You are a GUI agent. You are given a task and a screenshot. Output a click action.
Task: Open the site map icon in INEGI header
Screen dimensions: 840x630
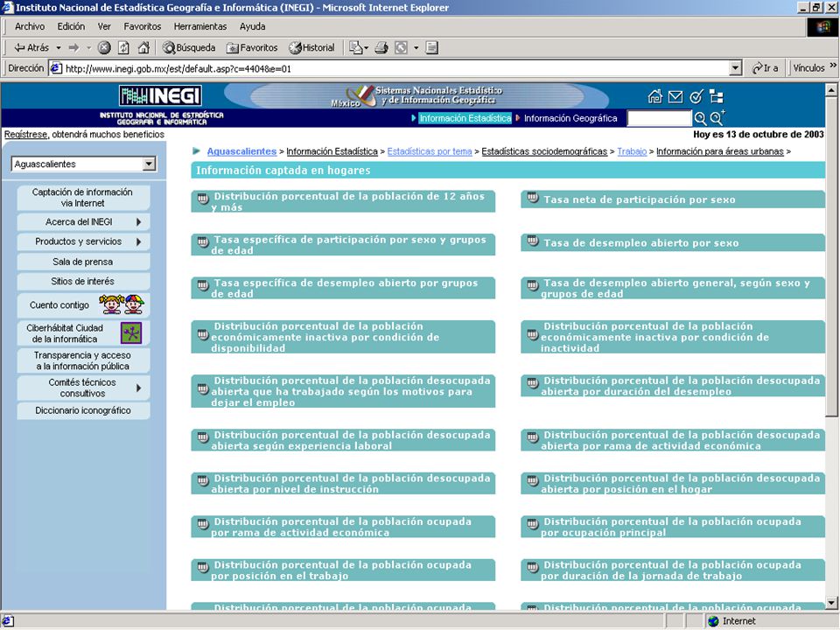[717, 97]
